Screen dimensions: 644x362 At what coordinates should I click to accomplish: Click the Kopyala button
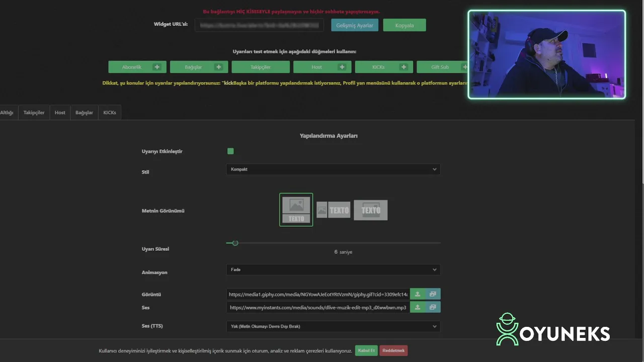[x=405, y=25]
